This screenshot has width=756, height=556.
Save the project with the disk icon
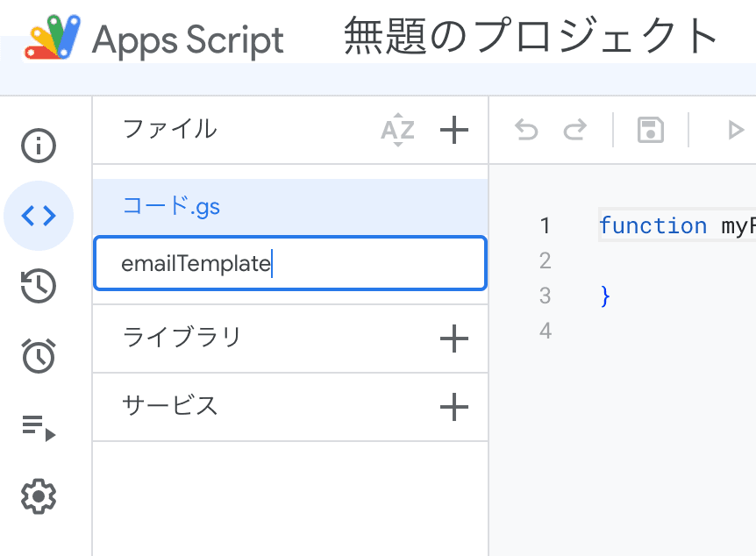click(x=650, y=131)
